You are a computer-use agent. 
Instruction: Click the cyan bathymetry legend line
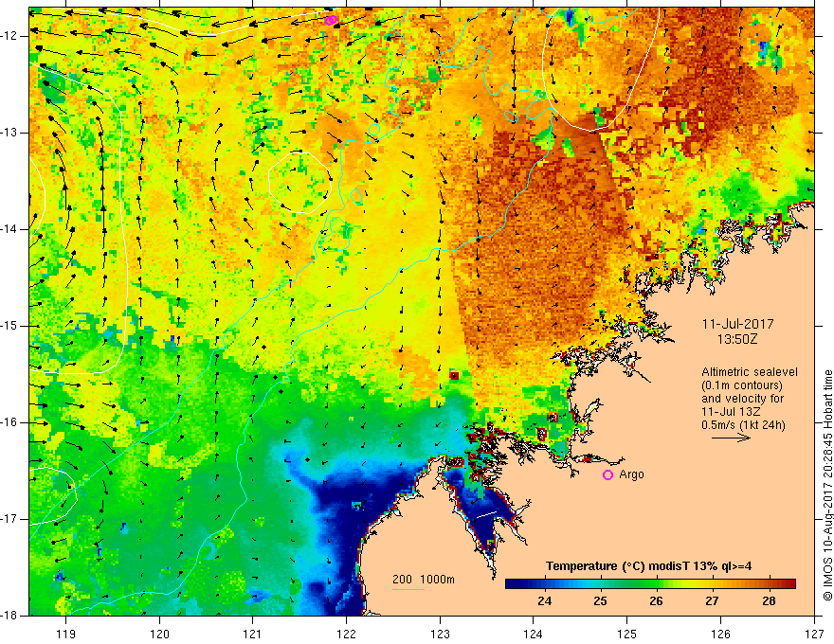pyautogui.click(x=408, y=589)
